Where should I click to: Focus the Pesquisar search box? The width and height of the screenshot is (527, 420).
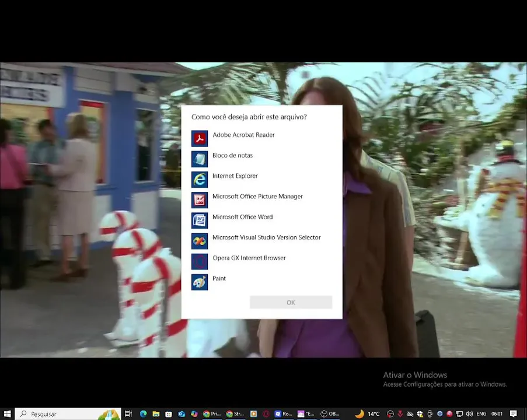coord(68,414)
